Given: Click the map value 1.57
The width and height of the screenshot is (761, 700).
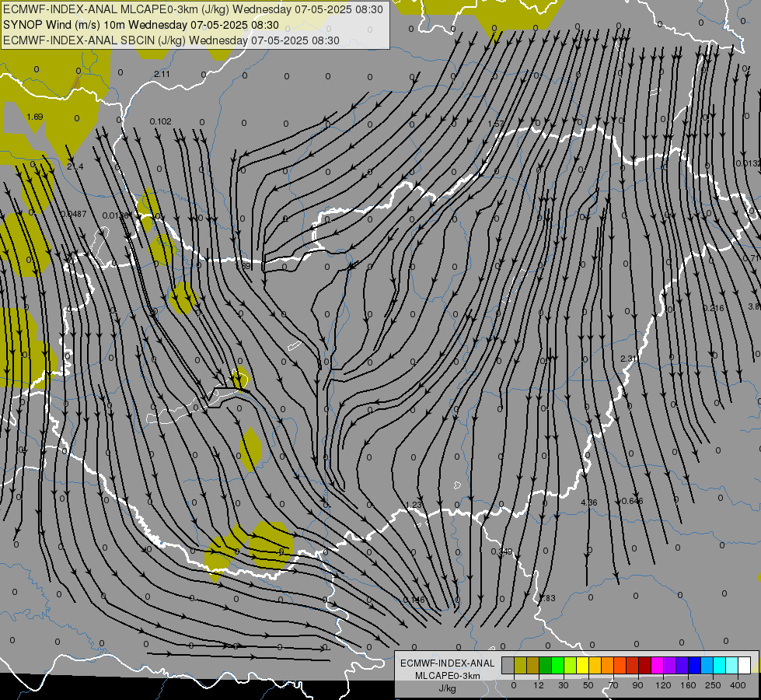Looking at the screenshot, I should pyautogui.click(x=496, y=124).
